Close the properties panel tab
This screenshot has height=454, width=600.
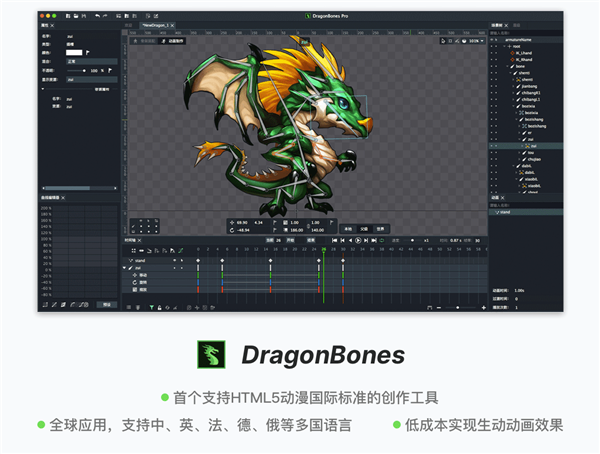click(52, 25)
